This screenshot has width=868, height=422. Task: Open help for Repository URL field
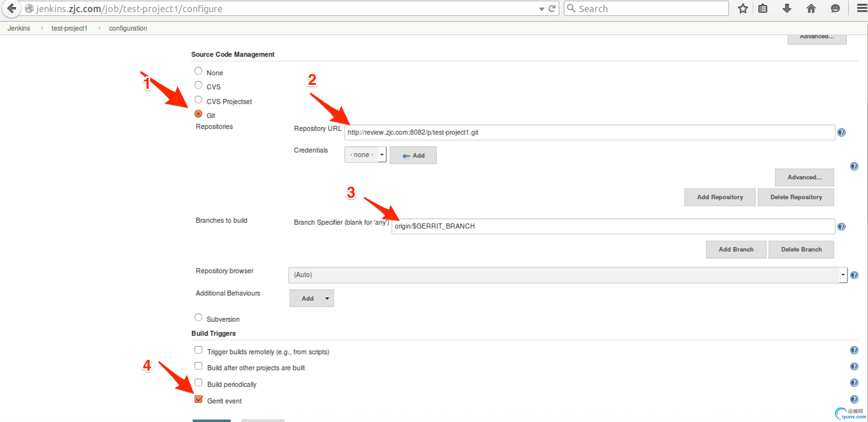[842, 132]
